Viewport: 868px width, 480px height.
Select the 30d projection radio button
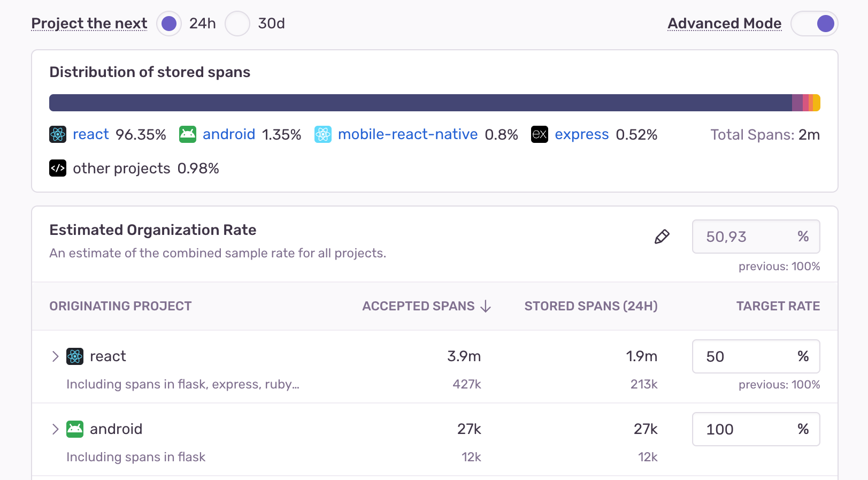(237, 24)
